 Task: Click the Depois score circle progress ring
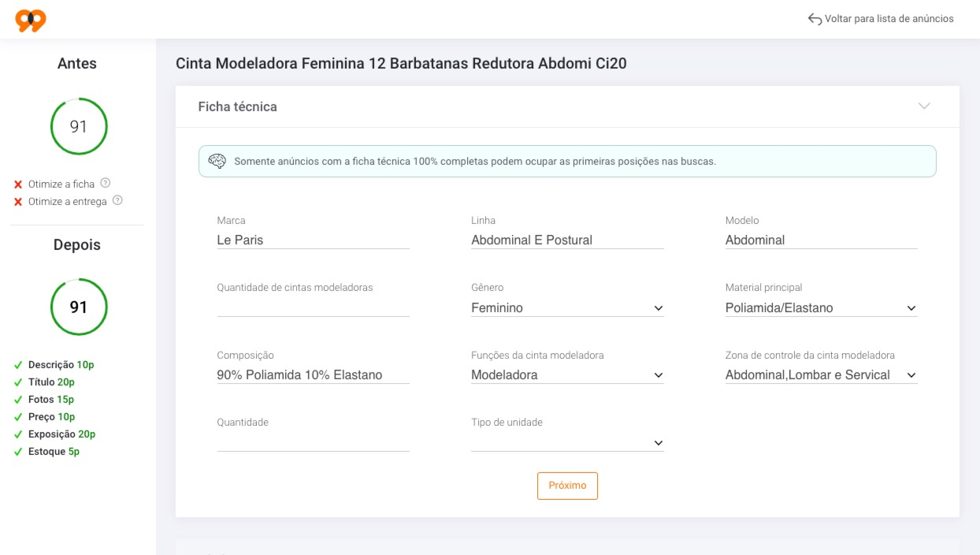click(x=79, y=307)
